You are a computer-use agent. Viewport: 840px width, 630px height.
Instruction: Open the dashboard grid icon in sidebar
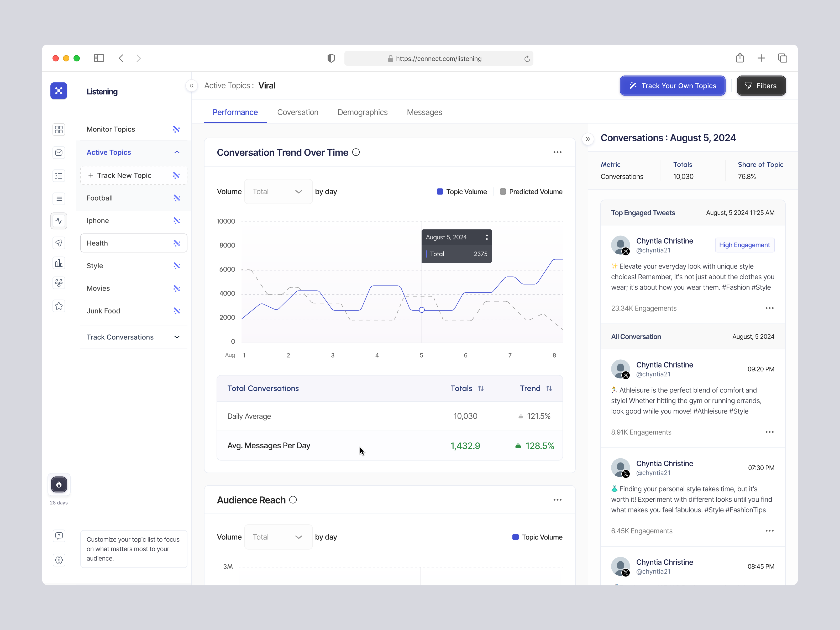[x=59, y=129]
